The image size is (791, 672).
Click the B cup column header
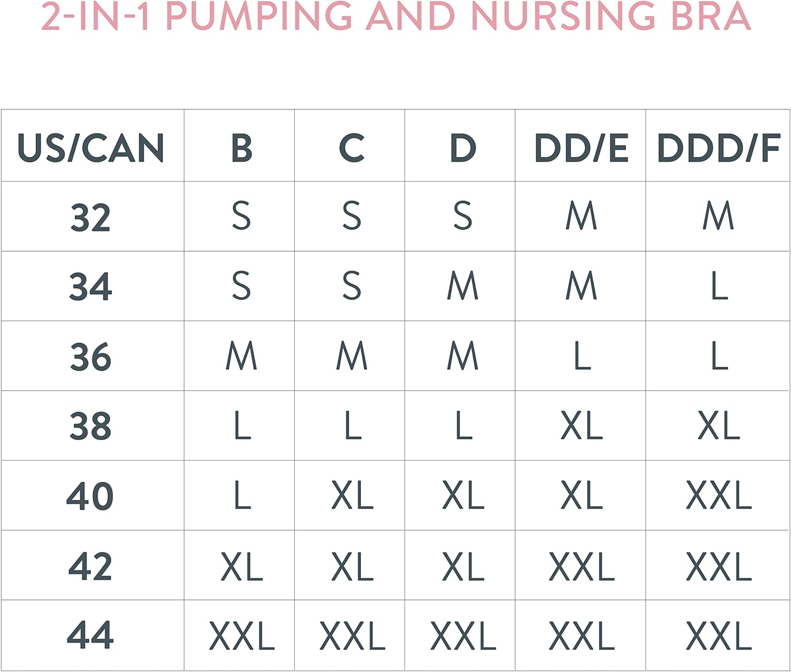click(x=242, y=148)
